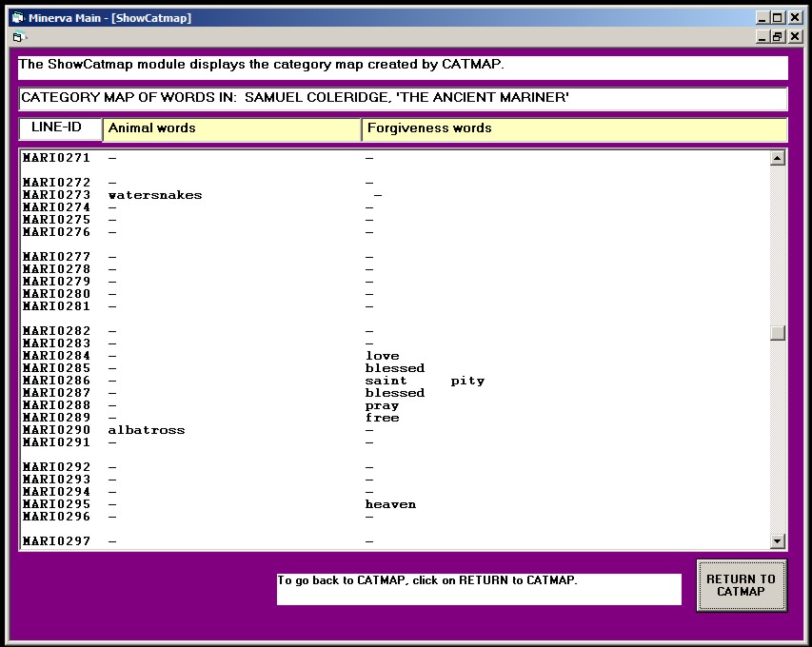Open the ShowCatmap child window control icon
Screen dimensions: 812x647
tap(17, 37)
